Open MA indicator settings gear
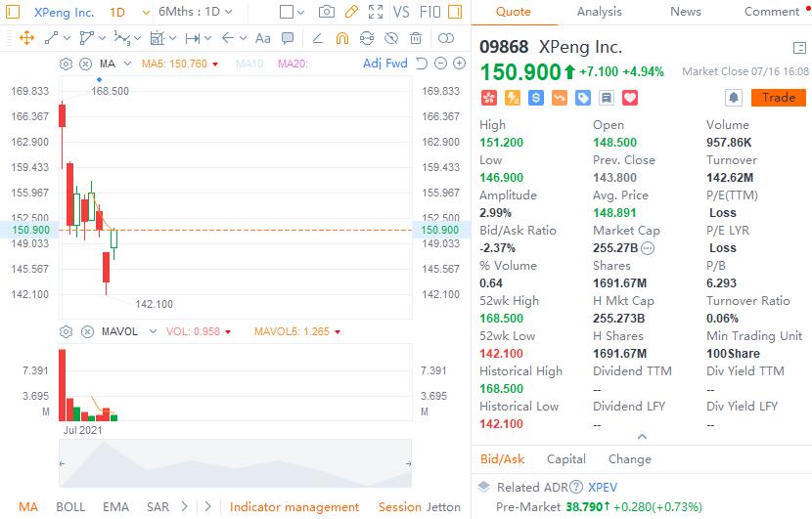The height and width of the screenshot is (519, 812). 66,64
